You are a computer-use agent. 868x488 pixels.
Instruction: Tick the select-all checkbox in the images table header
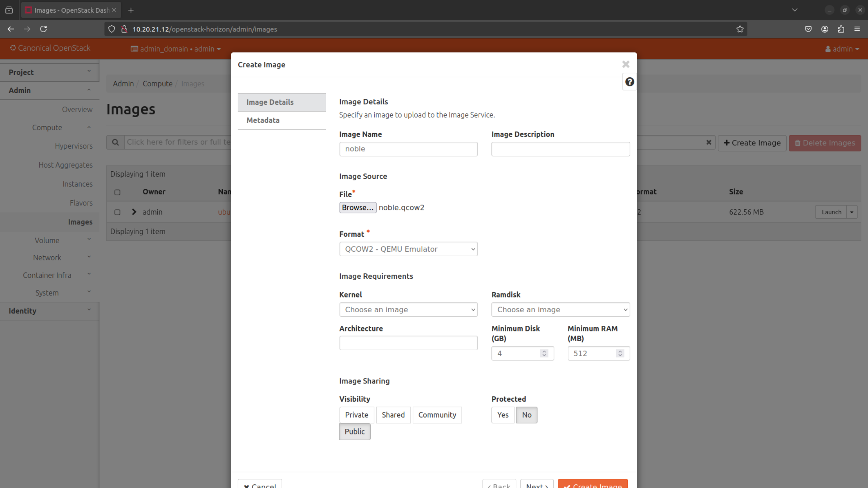click(117, 192)
